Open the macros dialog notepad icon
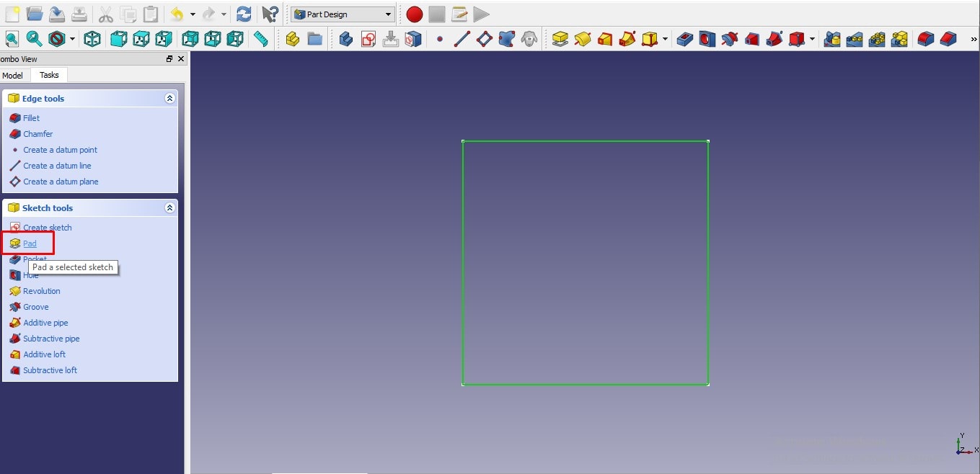The width and height of the screenshot is (980, 474). tap(459, 14)
